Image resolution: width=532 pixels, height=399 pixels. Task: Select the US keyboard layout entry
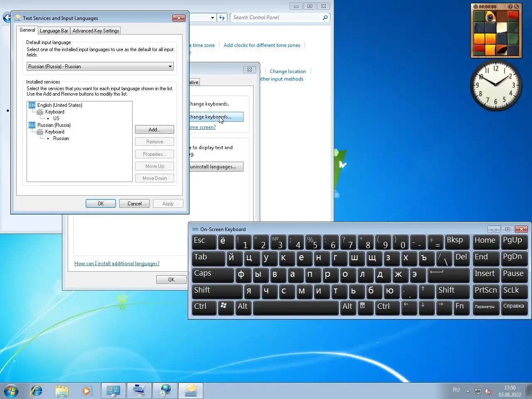56,118
